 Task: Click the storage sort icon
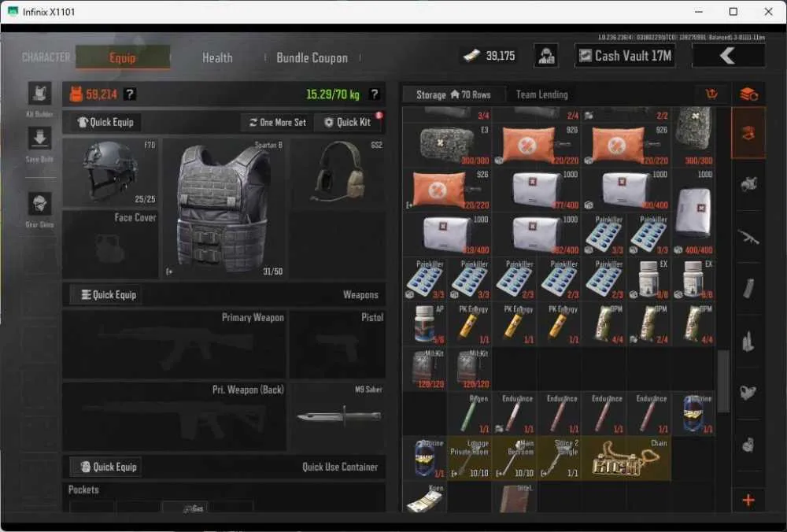click(x=711, y=94)
